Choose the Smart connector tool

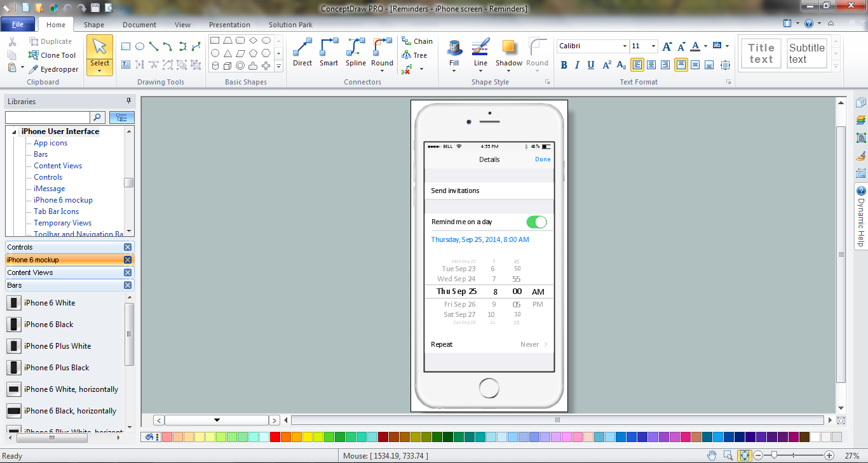pyautogui.click(x=329, y=53)
